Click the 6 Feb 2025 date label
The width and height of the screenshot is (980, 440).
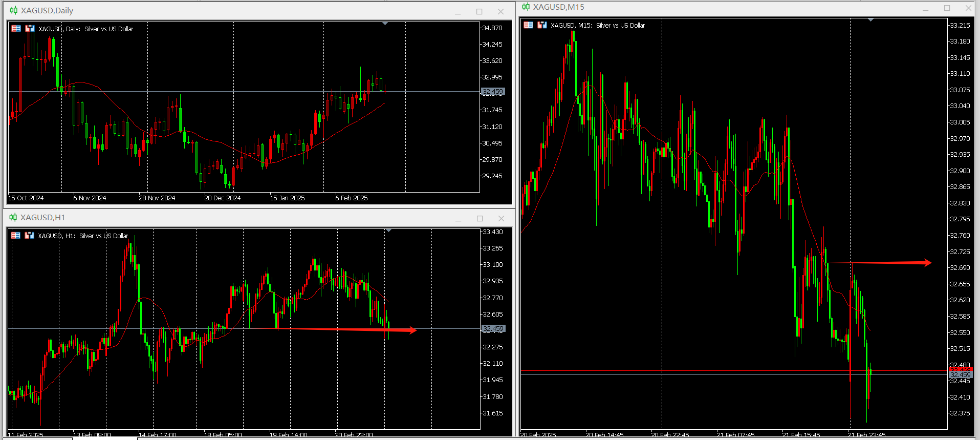(352, 198)
